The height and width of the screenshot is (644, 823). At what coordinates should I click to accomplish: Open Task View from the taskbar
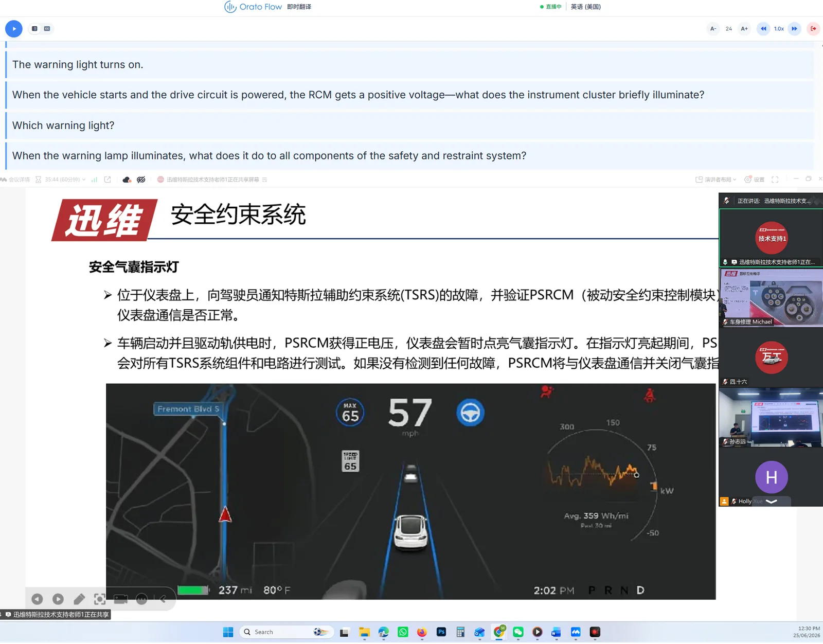(345, 632)
